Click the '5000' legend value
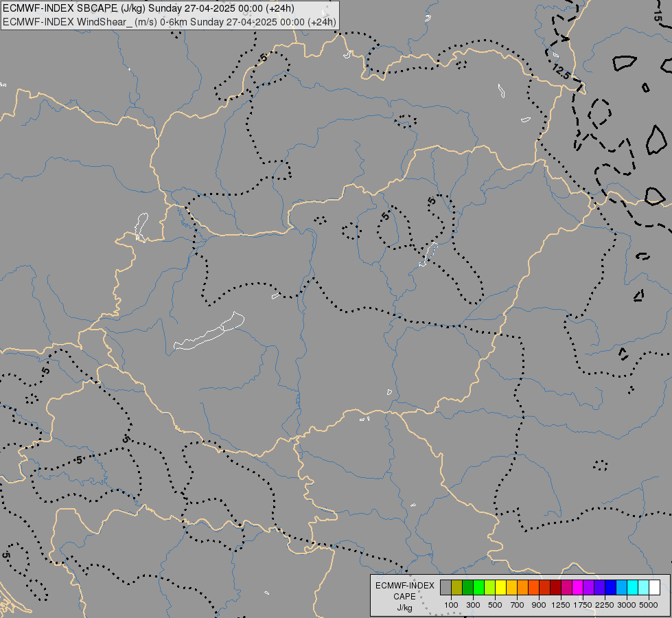The width and height of the screenshot is (672, 618). (x=649, y=605)
